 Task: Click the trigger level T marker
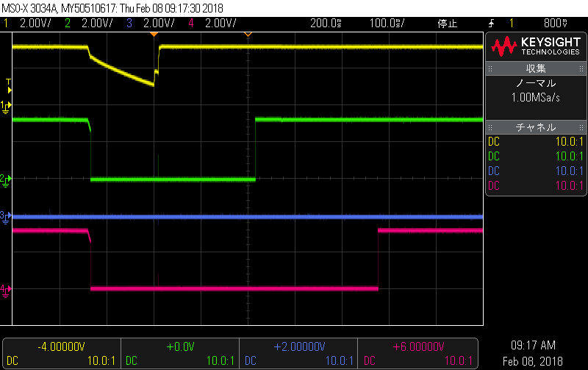(9, 86)
